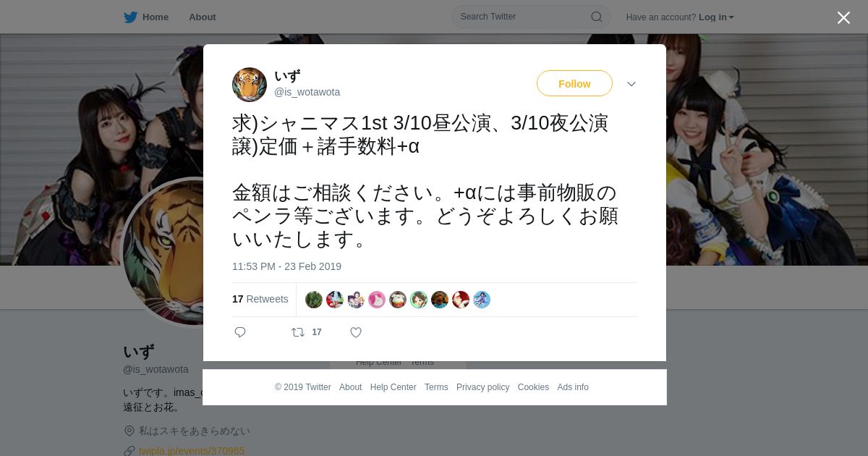Screen dimensions: 868x456
Task: Open the Privacy policy footer link
Action: [x=482, y=387]
